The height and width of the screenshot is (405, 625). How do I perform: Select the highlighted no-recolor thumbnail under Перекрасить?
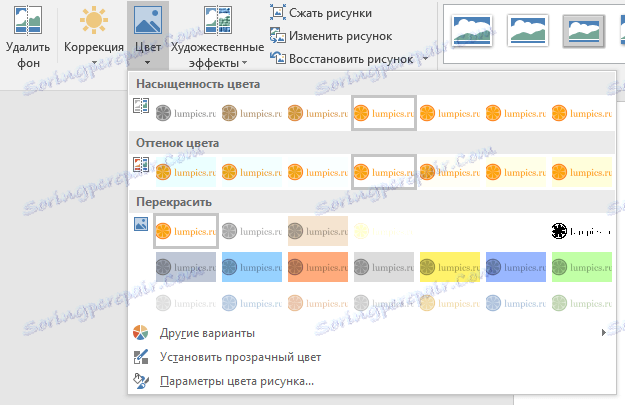[186, 231]
